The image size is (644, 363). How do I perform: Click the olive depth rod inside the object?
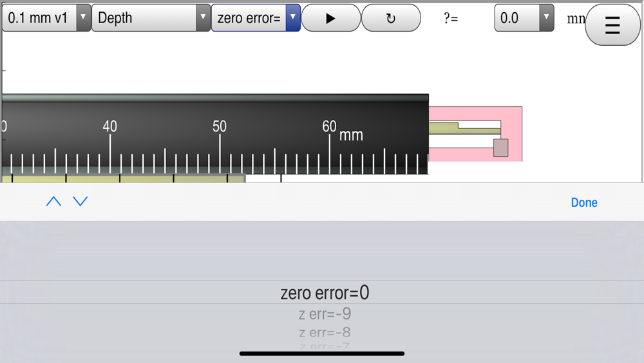tap(464, 128)
